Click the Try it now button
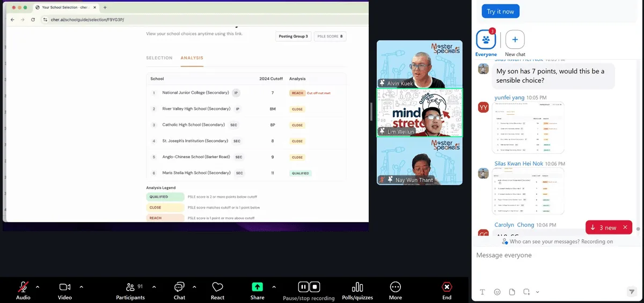Screen dimensions: 644x303 point(500,11)
